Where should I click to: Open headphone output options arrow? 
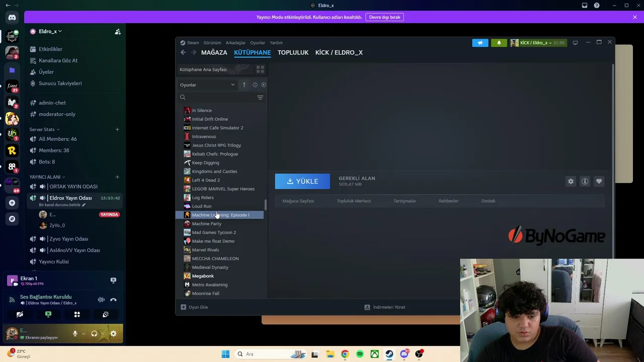[102, 333]
